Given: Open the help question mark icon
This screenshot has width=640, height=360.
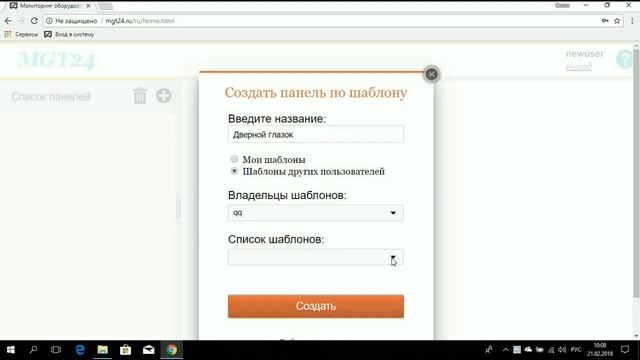Looking at the screenshot, I should coord(624,60).
